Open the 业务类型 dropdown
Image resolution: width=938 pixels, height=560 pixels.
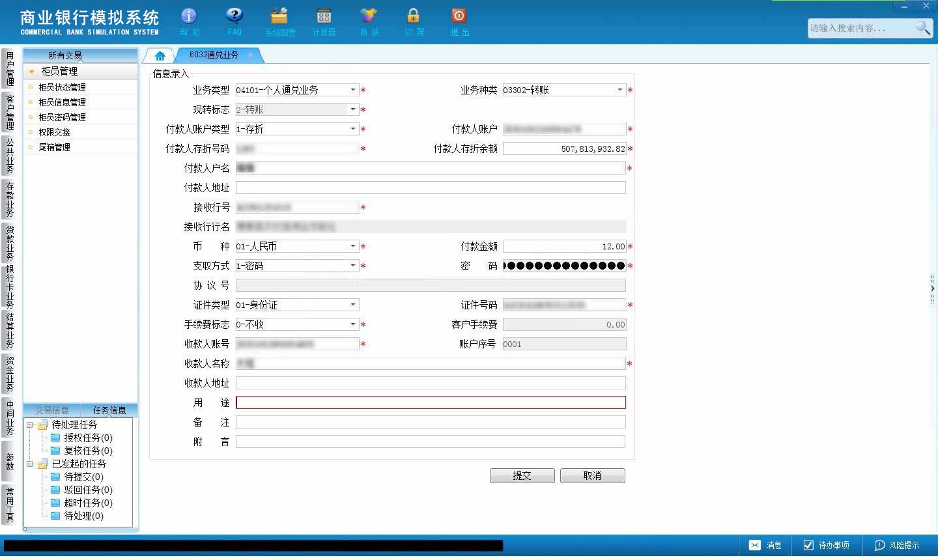coord(353,90)
